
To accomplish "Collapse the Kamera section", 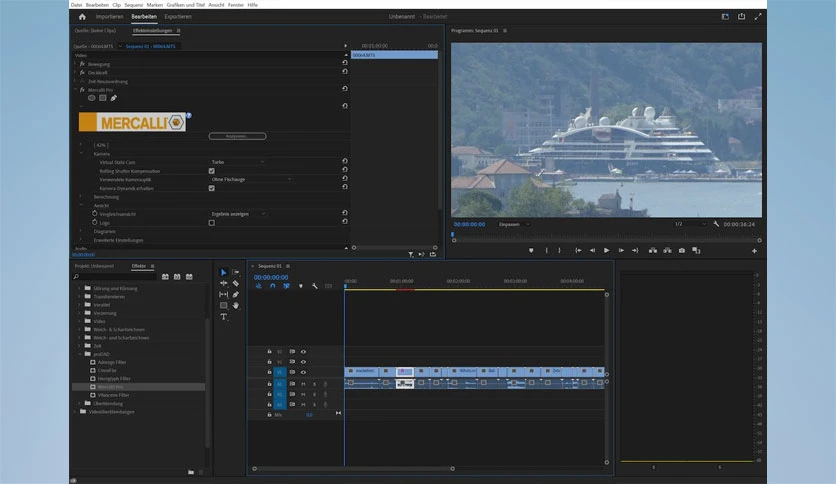I will 81,154.
